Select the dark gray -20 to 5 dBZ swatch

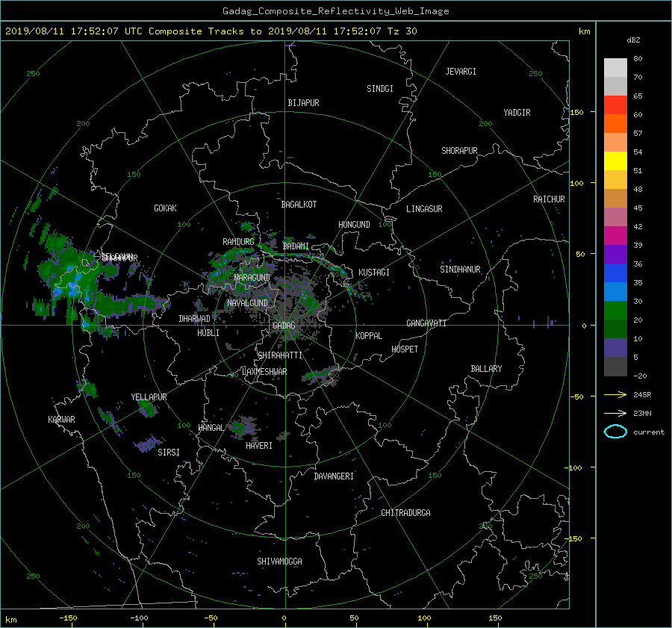615,366
